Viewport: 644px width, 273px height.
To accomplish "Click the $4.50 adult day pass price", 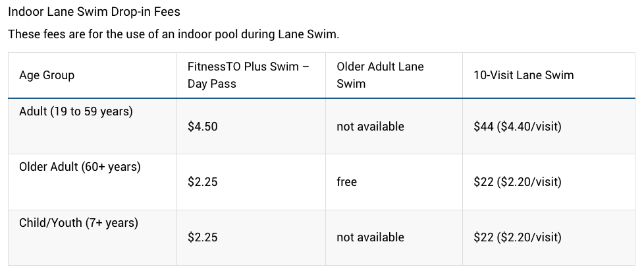I will pyautogui.click(x=202, y=127).
